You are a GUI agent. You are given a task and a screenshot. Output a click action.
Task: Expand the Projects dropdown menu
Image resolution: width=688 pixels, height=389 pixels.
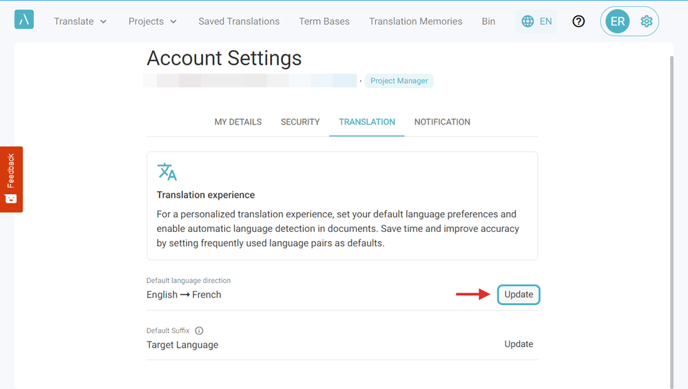point(152,21)
